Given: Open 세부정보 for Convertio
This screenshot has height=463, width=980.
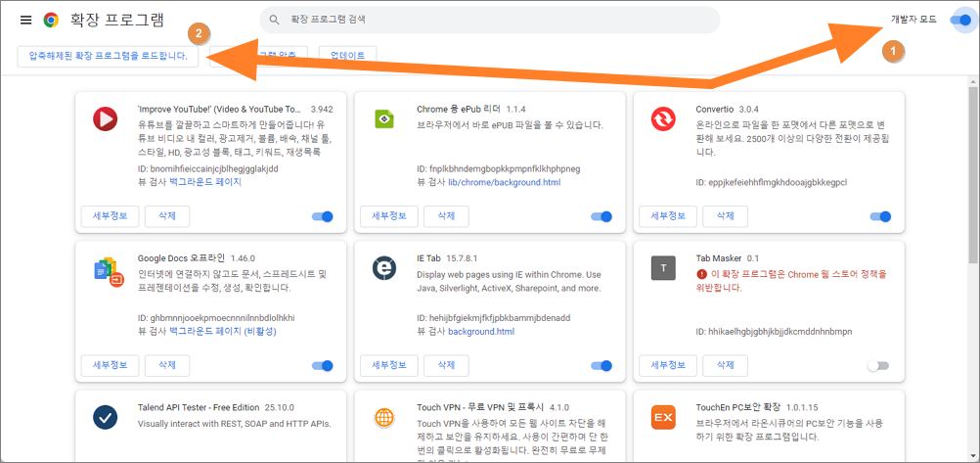Looking at the screenshot, I should (x=668, y=216).
